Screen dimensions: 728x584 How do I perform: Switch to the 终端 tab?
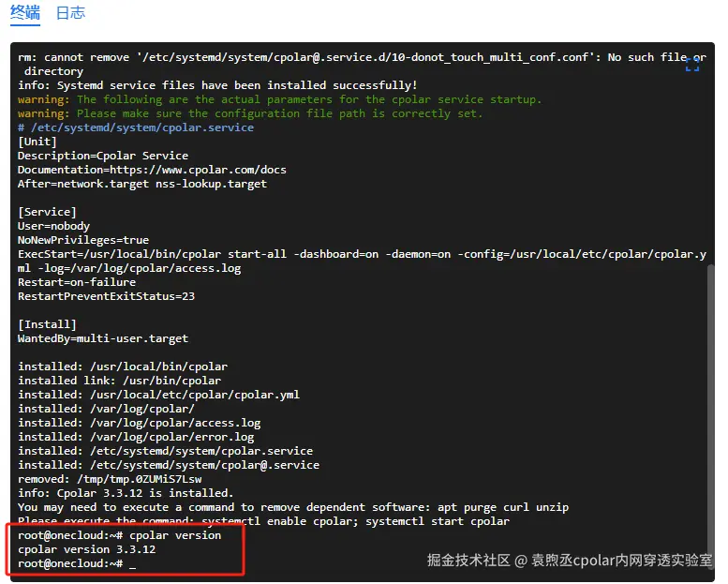click(25, 12)
